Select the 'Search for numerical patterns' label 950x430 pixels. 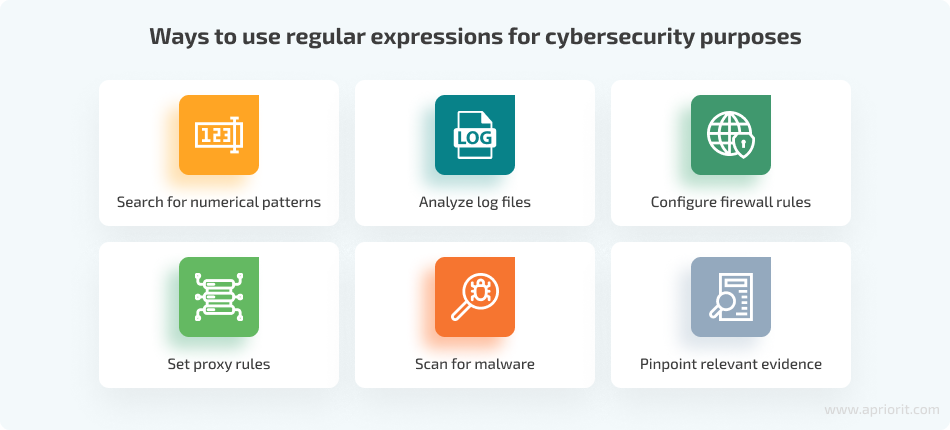[218, 202]
